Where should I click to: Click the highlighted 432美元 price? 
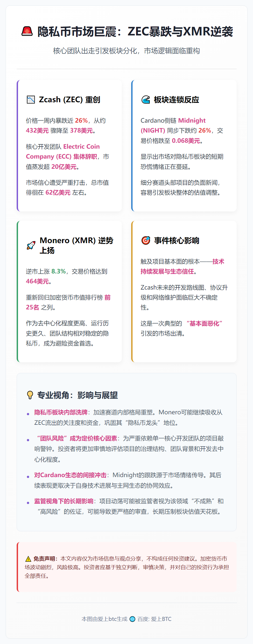pyautogui.click(x=37, y=131)
